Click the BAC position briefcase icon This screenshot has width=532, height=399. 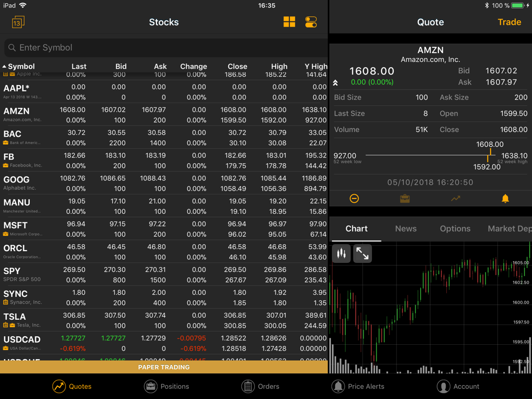(5, 143)
